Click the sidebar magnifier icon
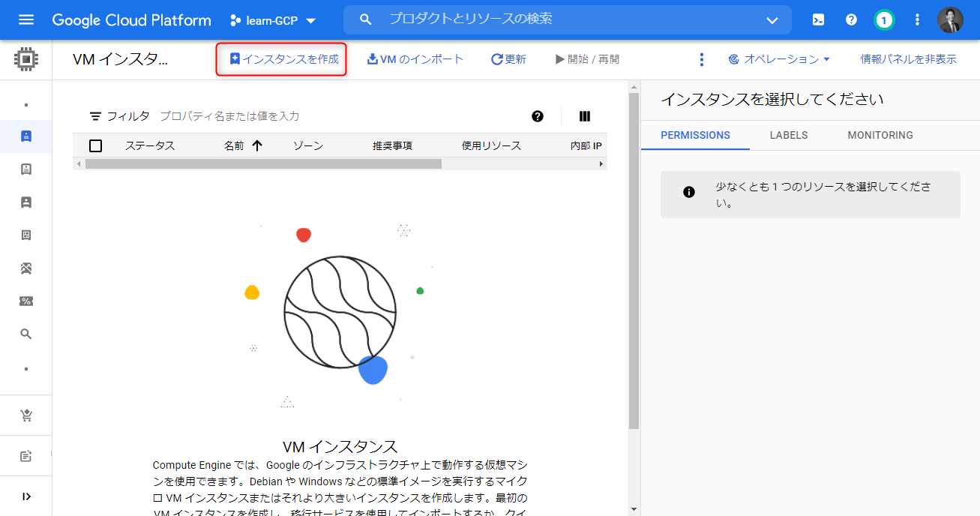 pyautogui.click(x=26, y=334)
